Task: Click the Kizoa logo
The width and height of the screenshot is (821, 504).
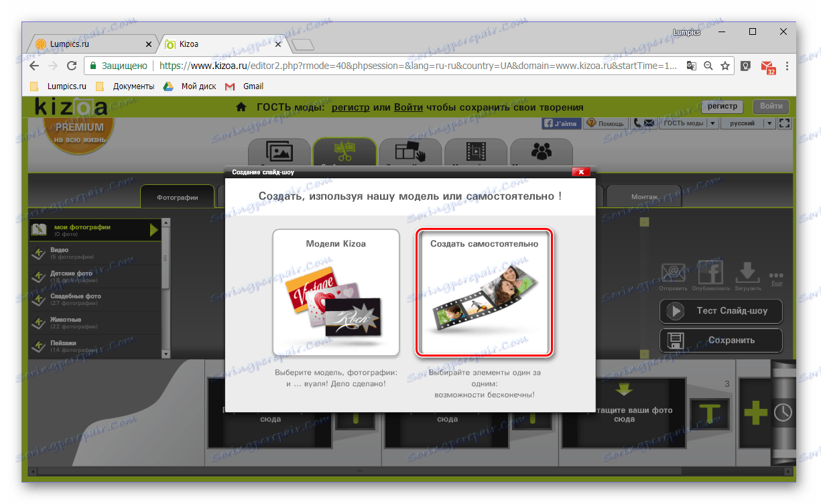Action: tap(70, 107)
